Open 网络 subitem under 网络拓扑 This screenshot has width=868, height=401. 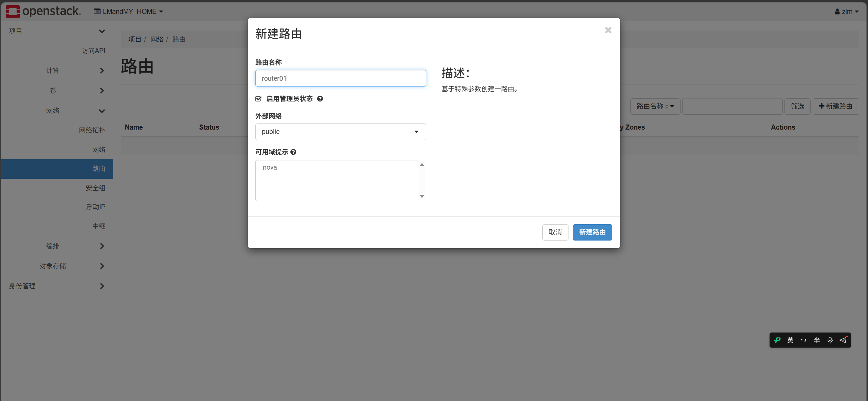coord(99,150)
